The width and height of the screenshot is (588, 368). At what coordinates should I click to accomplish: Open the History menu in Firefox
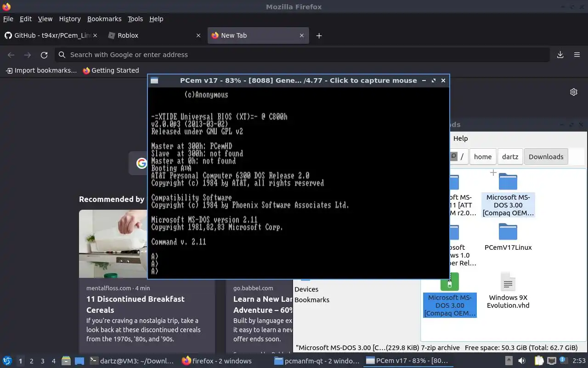click(x=70, y=19)
